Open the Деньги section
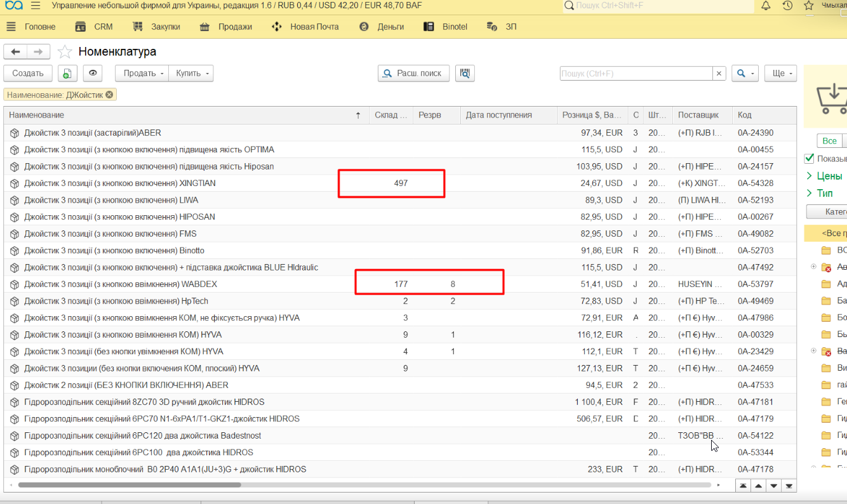The width and height of the screenshot is (847, 504). coord(382,27)
